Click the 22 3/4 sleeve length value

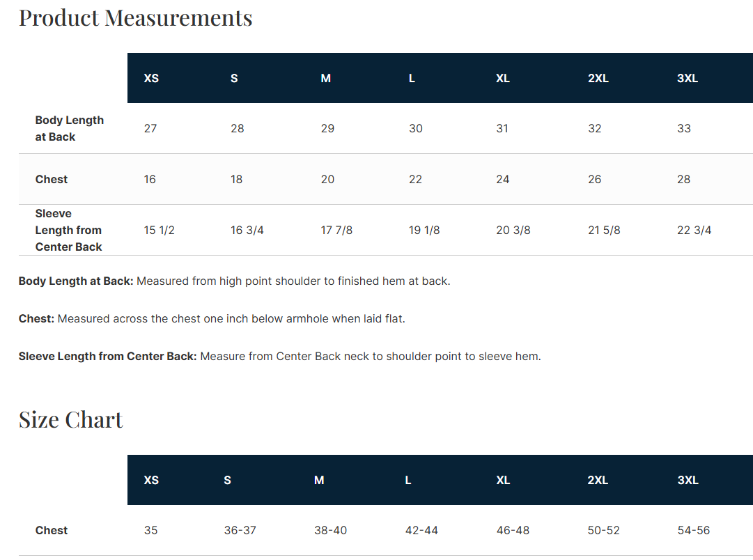[694, 230]
